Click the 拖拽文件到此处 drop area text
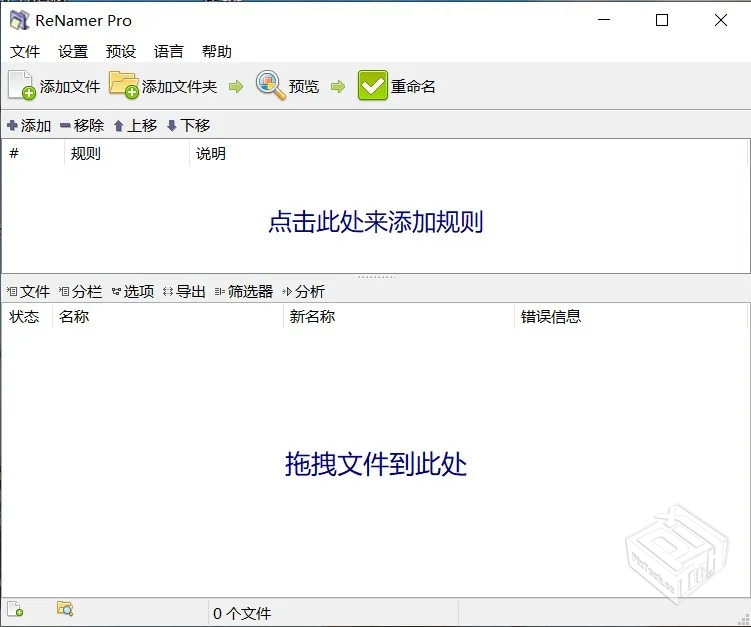 click(376, 464)
